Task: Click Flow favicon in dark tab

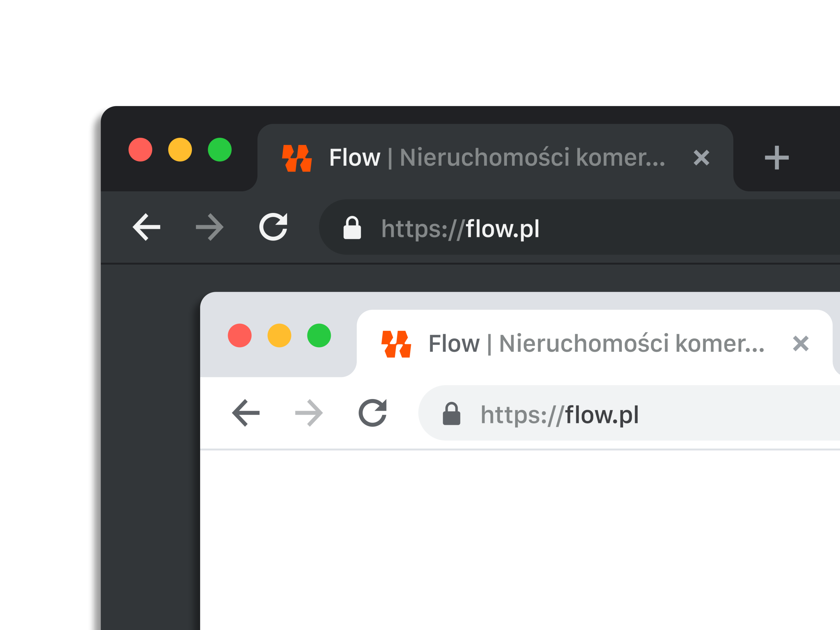Action: tap(297, 158)
